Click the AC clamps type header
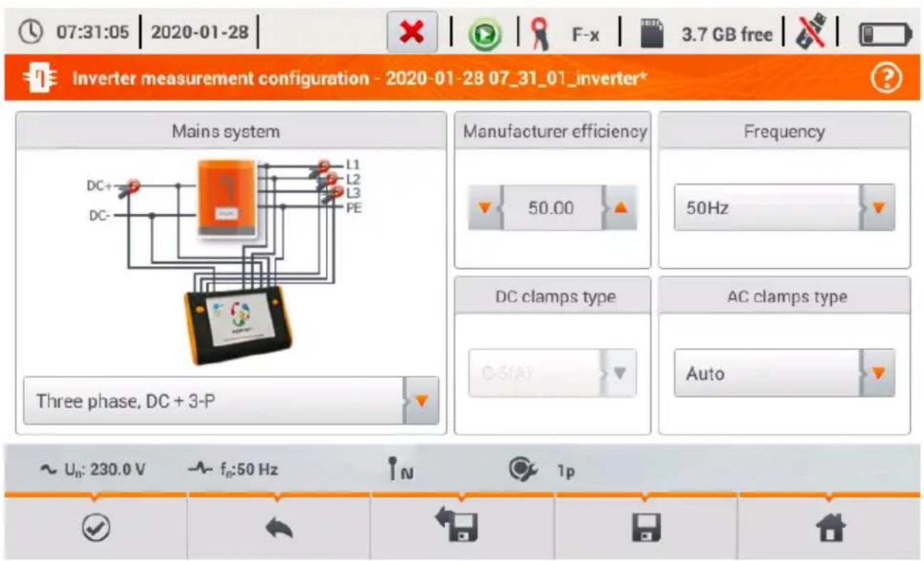This screenshot has width=924, height=561. tap(784, 297)
